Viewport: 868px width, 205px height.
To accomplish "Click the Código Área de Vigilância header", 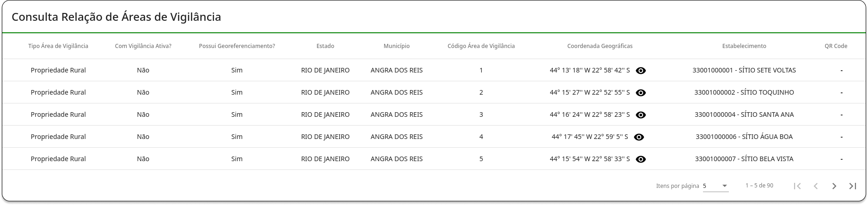I will 481,46.
